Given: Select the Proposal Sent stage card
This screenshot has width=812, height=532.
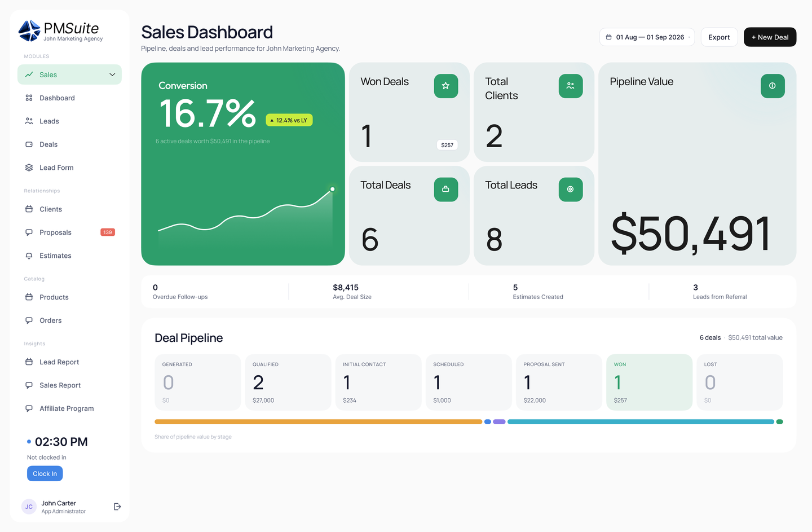Looking at the screenshot, I should (x=559, y=382).
